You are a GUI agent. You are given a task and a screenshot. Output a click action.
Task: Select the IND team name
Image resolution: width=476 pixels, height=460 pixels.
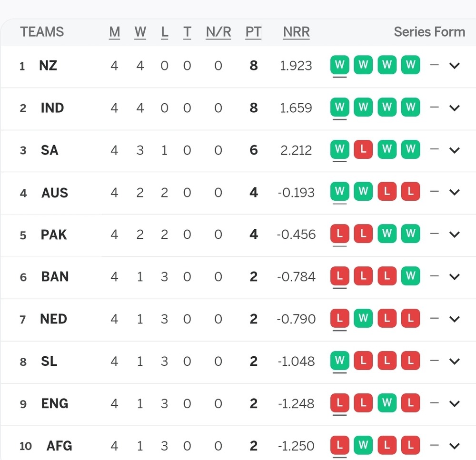52,108
